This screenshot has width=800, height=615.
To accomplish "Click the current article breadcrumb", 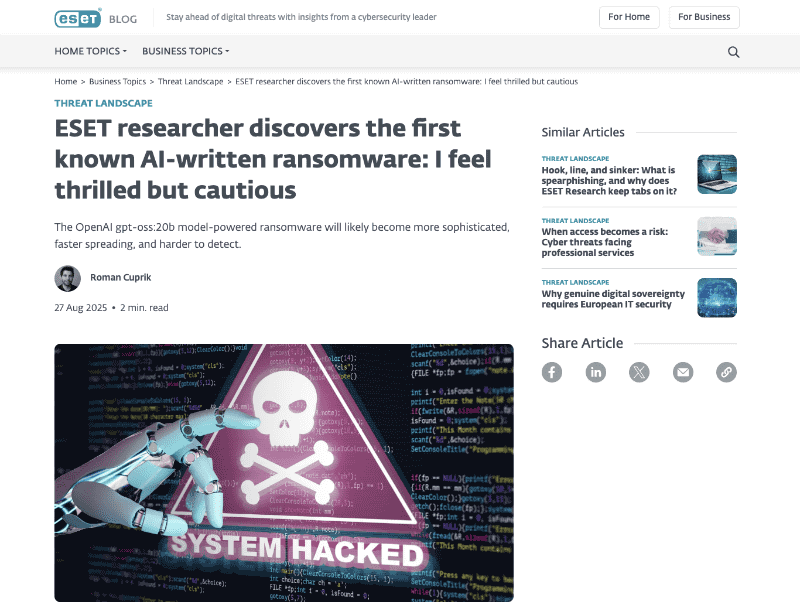I will tap(406, 82).
